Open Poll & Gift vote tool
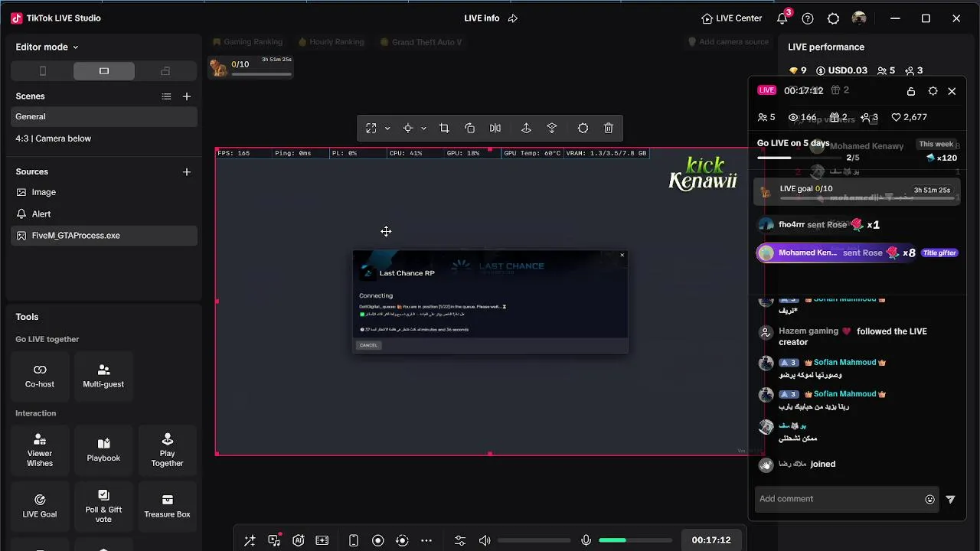980x551 pixels. click(103, 506)
